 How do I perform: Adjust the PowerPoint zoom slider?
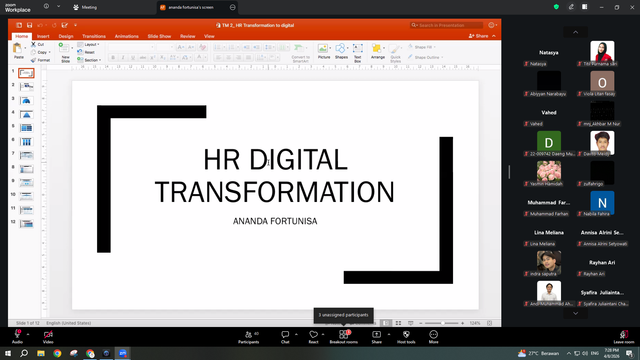442,323
